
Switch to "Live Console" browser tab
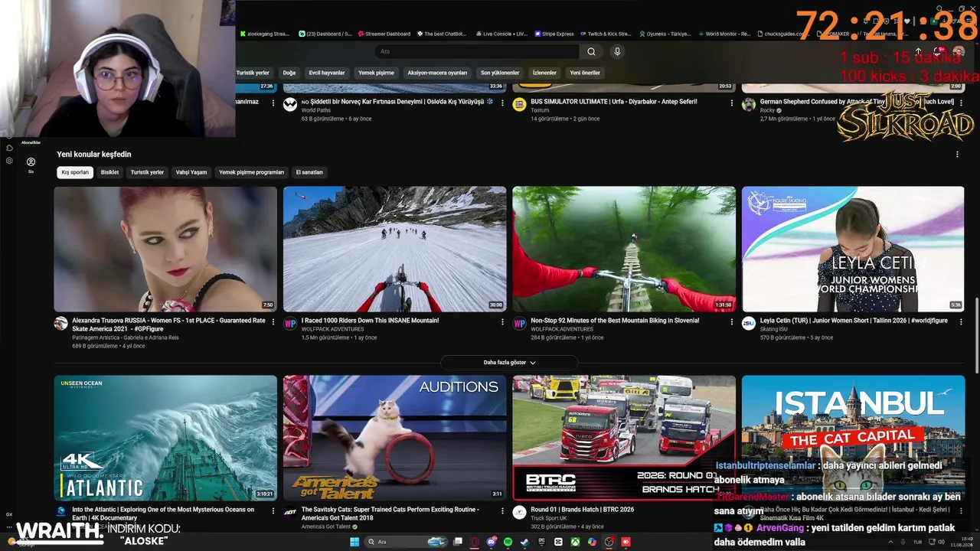(x=501, y=34)
